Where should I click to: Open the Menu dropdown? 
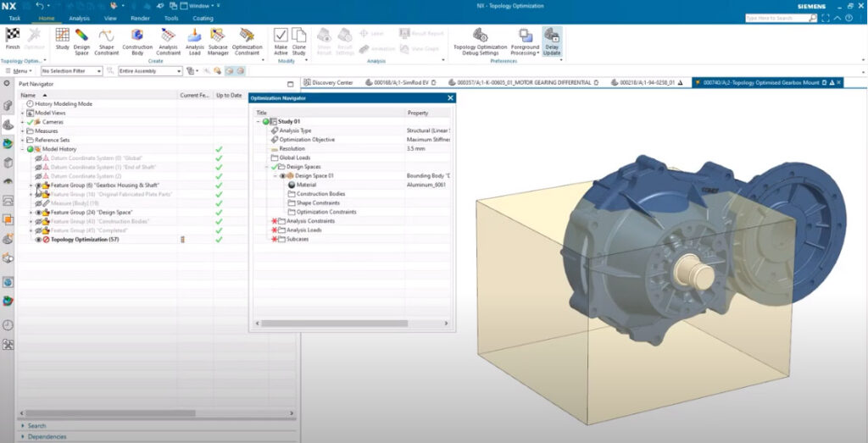(19, 71)
